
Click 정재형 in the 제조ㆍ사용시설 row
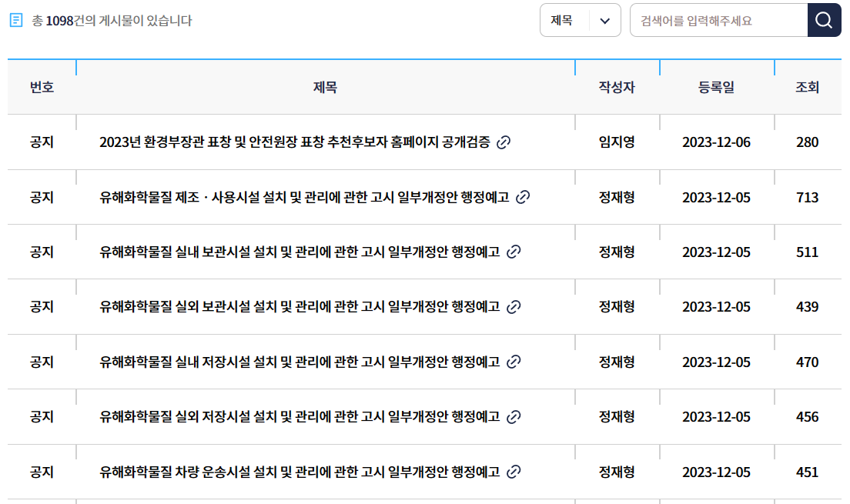(617, 197)
